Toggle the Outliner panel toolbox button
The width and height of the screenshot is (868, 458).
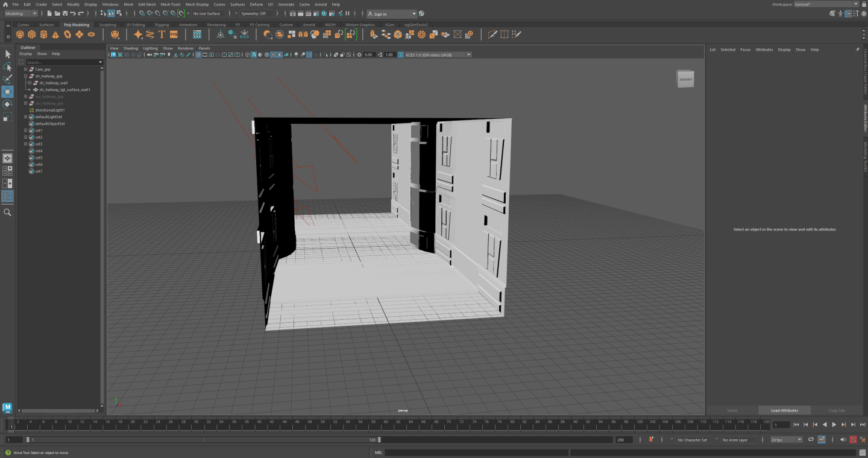pos(7,196)
